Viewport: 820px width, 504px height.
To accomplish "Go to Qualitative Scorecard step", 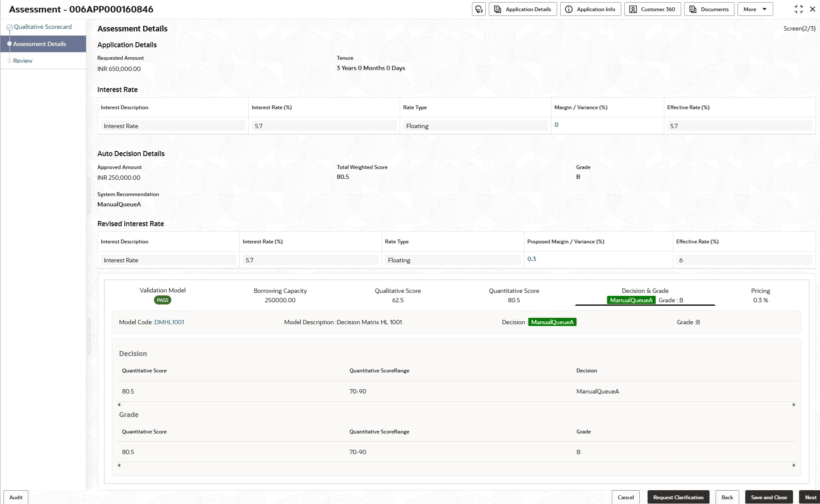I will [43, 27].
